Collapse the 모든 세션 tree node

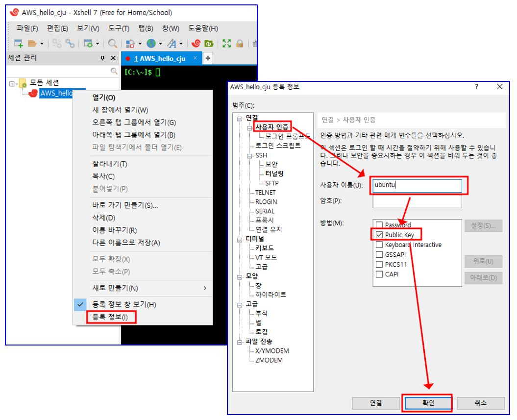point(12,84)
